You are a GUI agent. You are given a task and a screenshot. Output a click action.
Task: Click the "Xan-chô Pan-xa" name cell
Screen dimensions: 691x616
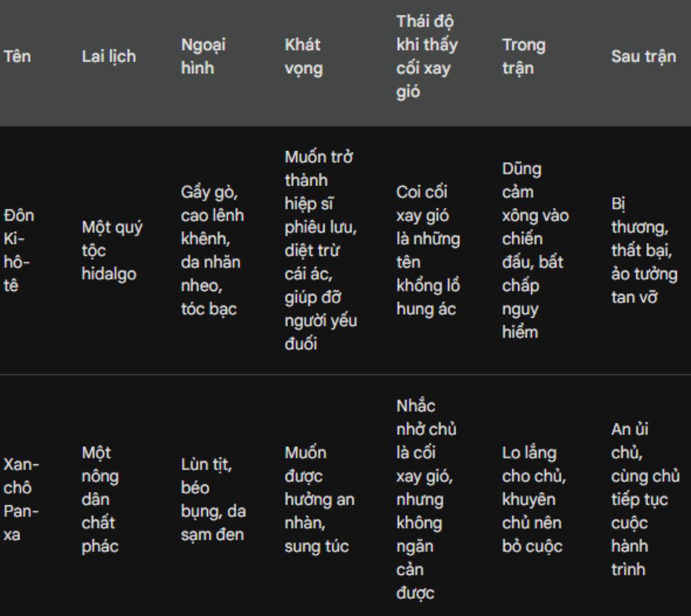click(x=21, y=499)
